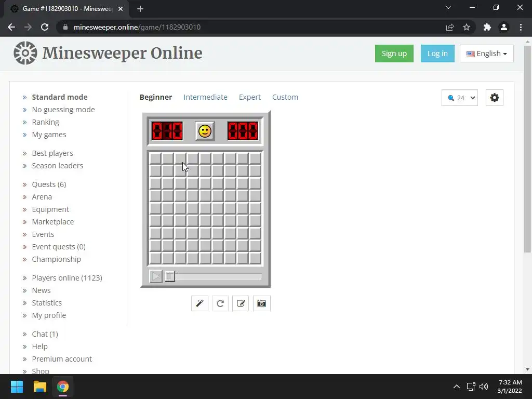Click the Sign up button
The image size is (532, 399).
394,54
